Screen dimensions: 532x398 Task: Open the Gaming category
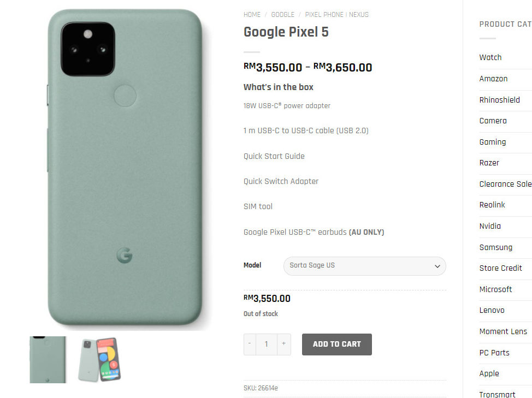tap(493, 142)
